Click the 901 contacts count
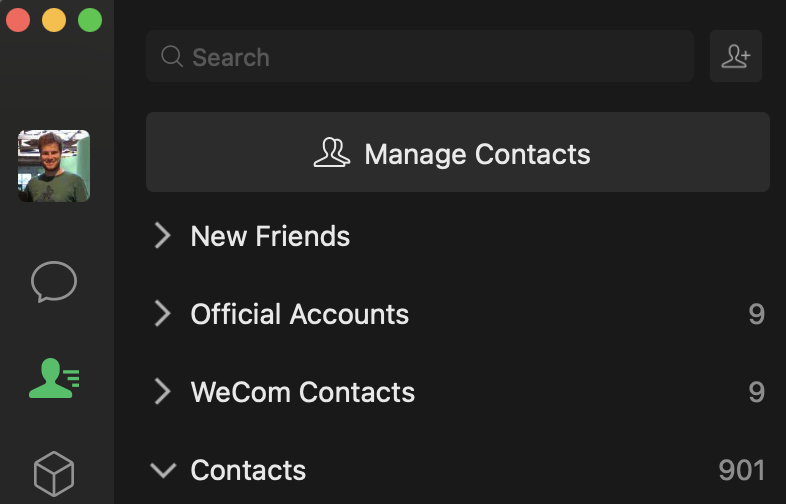Screen dimensions: 786x504 tap(741, 470)
